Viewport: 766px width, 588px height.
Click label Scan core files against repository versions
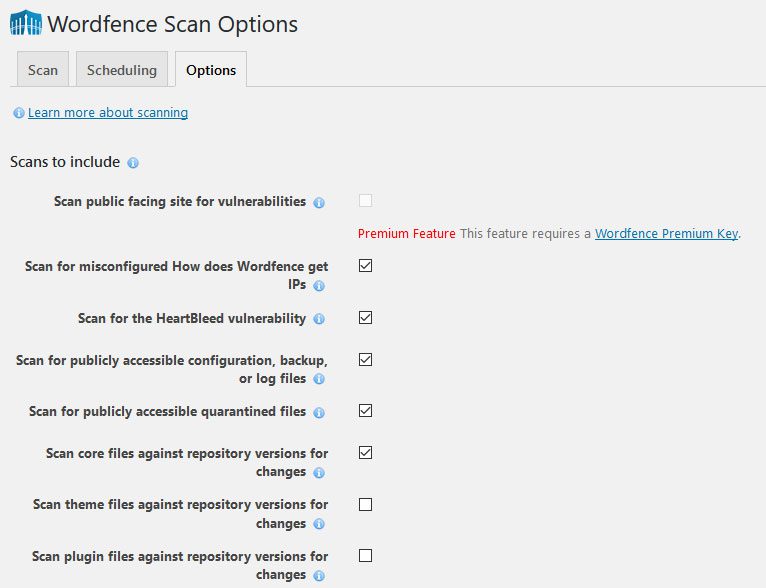pos(187,462)
